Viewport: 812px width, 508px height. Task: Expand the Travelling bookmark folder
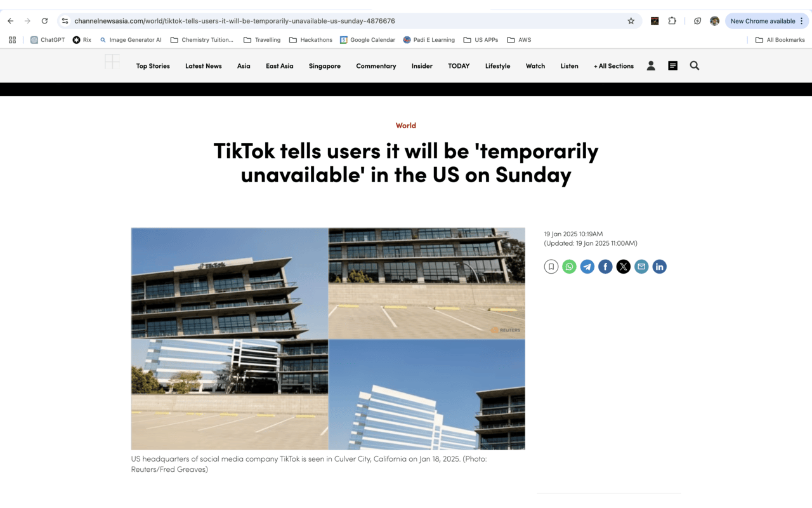(x=262, y=39)
